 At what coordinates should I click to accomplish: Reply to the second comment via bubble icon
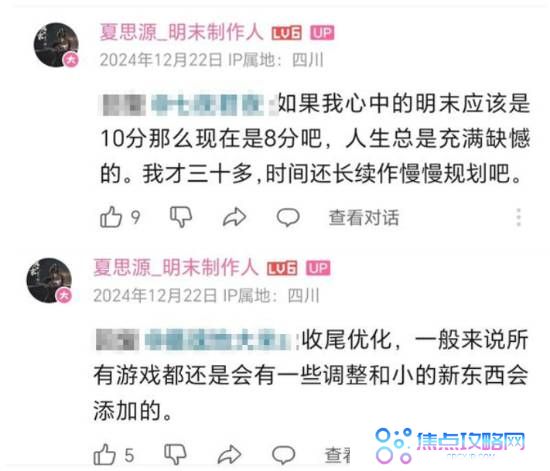tap(283, 455)
